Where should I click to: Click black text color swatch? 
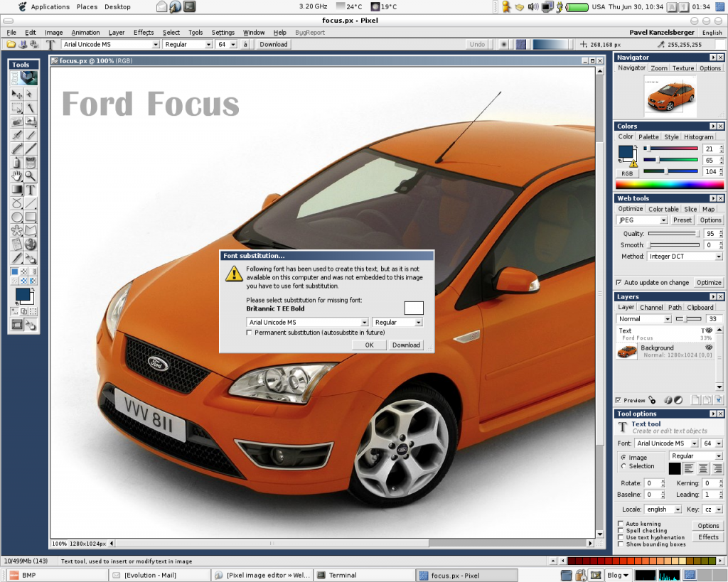pos(675,469)
